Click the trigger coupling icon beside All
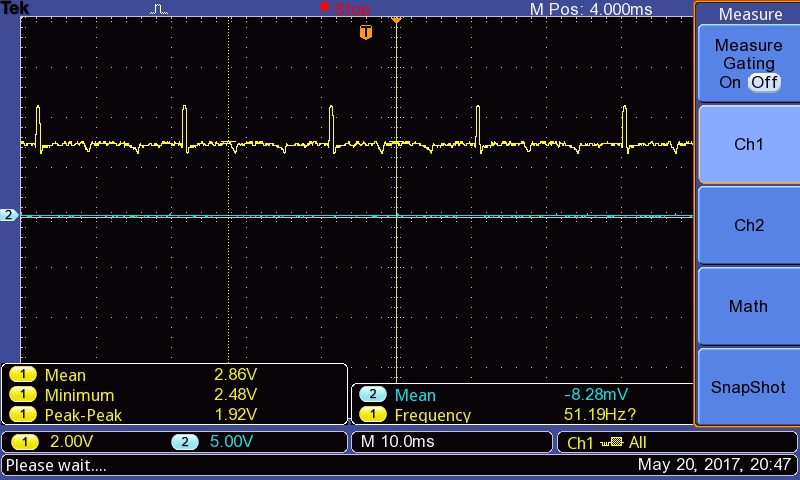800x480 pixels. point(612,442)
